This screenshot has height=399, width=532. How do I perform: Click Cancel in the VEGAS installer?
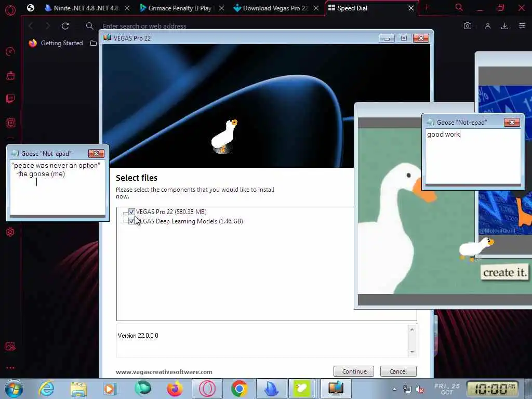coord(398,371)
